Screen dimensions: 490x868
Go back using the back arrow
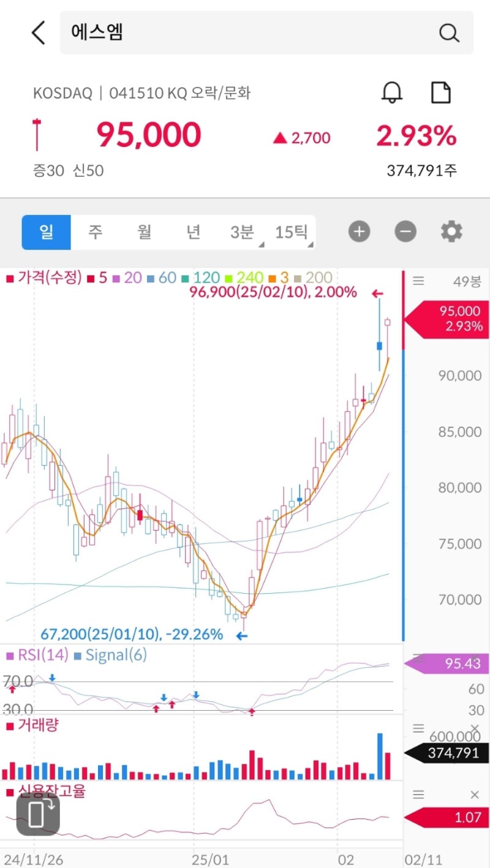37,32
